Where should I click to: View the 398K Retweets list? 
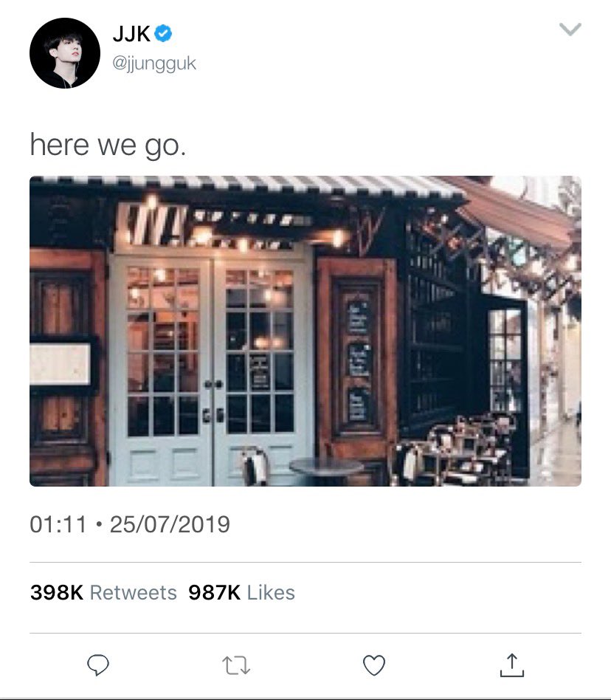[103, 592]
